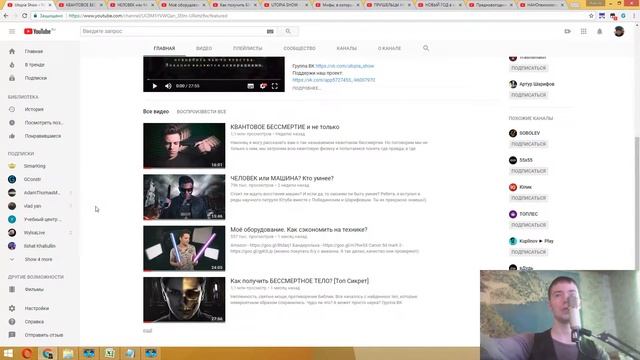Viewport: 640px width, 360px height.
Task: Focus the YouTube search field
Action: pyautogui.click(x=173, y=31)
